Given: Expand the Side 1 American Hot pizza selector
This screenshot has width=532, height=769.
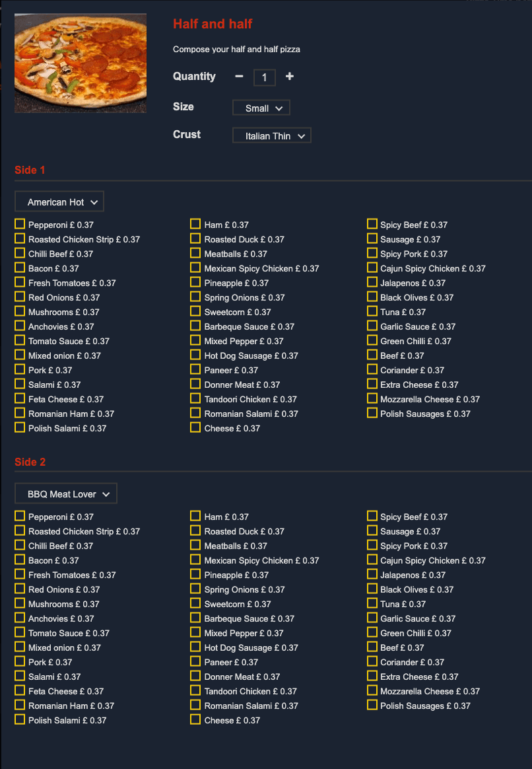Looking at the screenshot, I should [59, 201].
